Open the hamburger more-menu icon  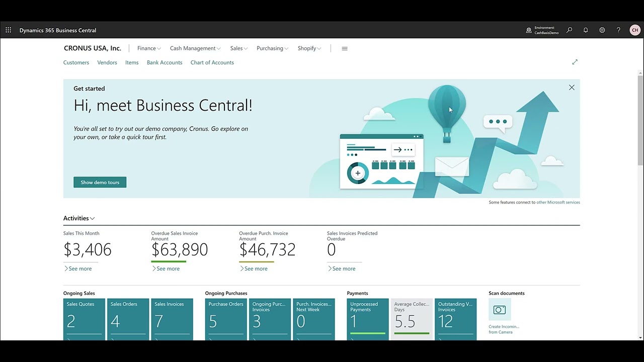click(345, 48)
